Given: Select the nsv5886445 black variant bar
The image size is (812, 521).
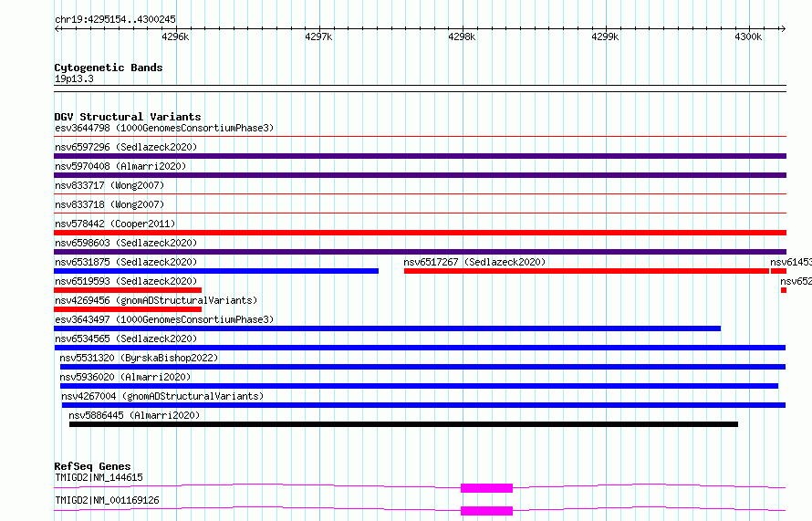Looking at the screenshot, I should [x=403, y=424].
